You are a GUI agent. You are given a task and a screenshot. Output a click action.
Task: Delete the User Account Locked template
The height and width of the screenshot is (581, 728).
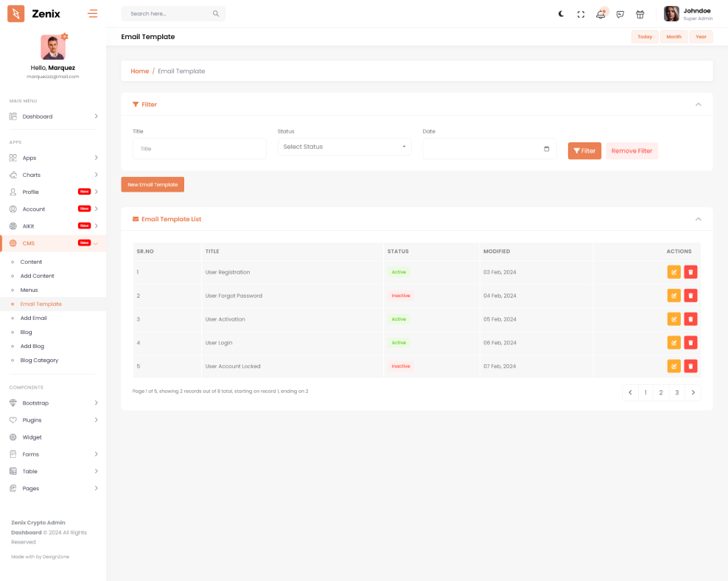coord(690,366)
